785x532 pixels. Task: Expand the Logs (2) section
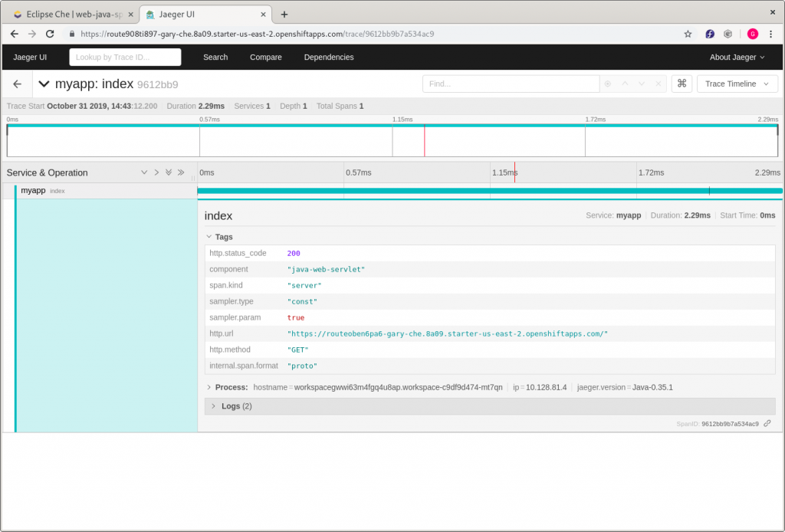(x=230, y=406)
